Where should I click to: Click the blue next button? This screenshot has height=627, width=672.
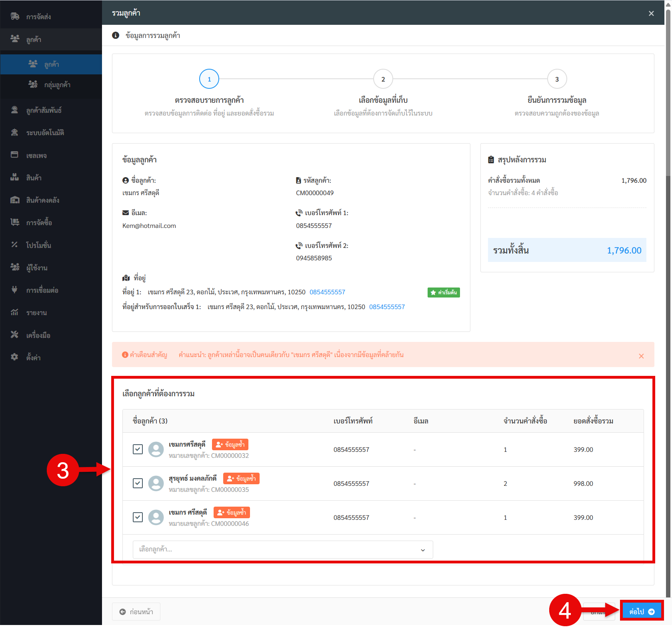click(x=641, y=611)
